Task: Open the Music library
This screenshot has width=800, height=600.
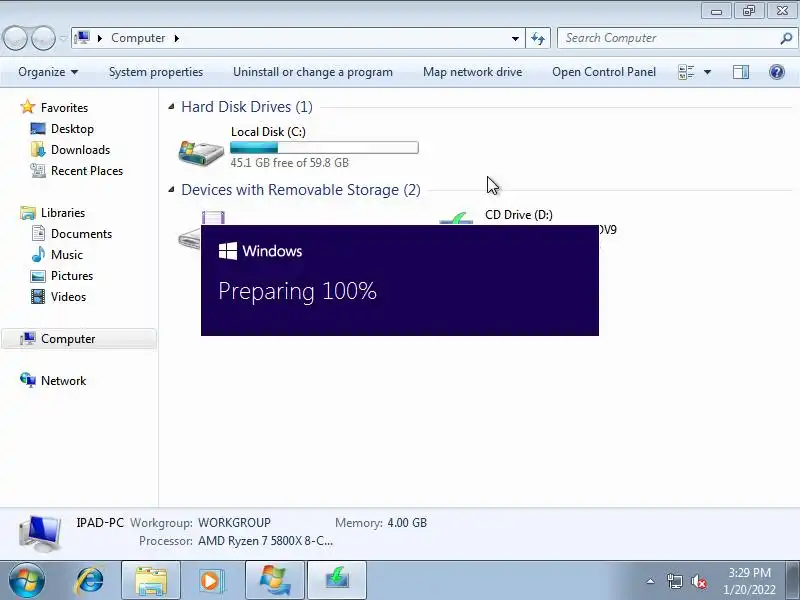Action: 66,255
